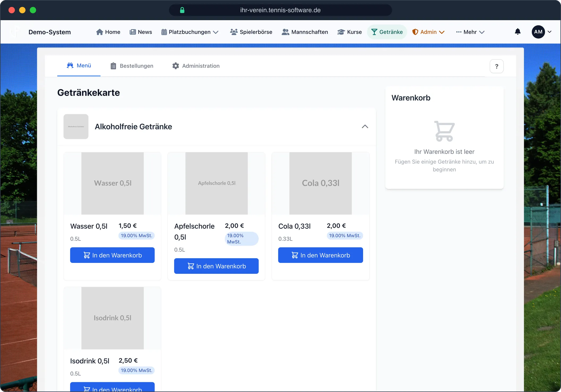561x392 pixels.
Task: Click the question mark help button
Action: pos(496,66)
